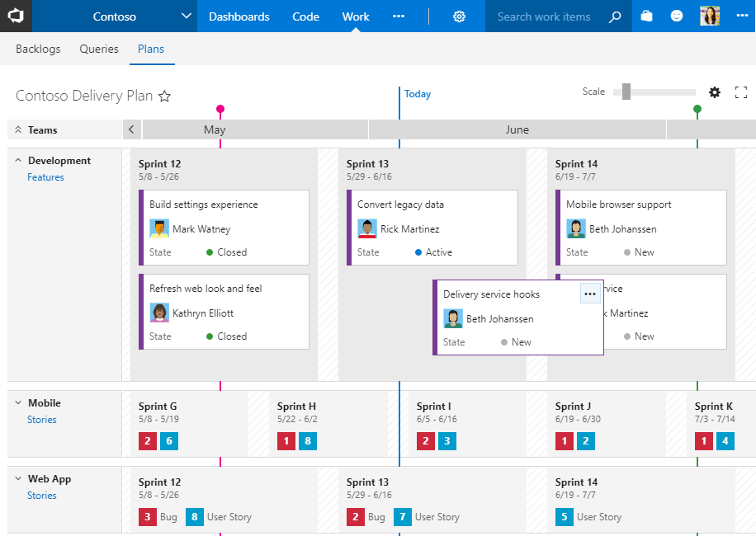Click the search magnifier icon
Viewport: 756px width, 536px height.
tap(615, 16)
